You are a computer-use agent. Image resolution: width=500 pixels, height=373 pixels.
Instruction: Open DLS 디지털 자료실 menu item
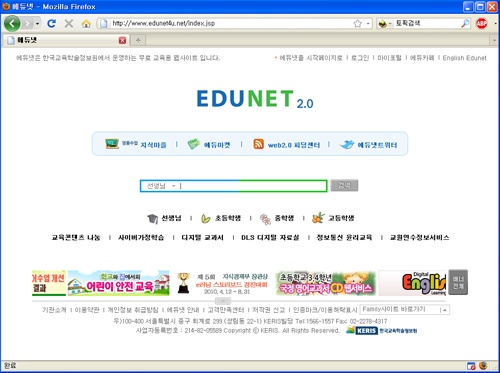click(x=270, y=238)
